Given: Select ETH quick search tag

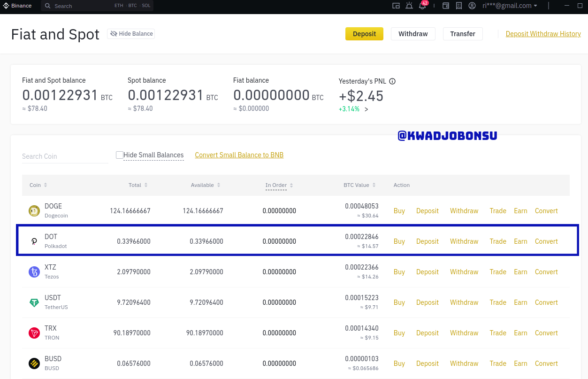Looking at the screenshot, I should coord(119,6).
